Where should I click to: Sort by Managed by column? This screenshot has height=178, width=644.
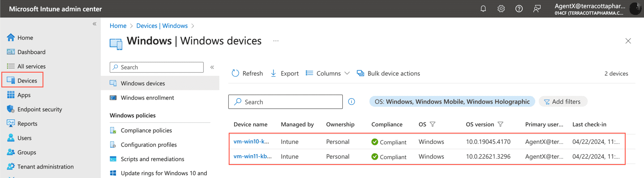pos(297,124)
